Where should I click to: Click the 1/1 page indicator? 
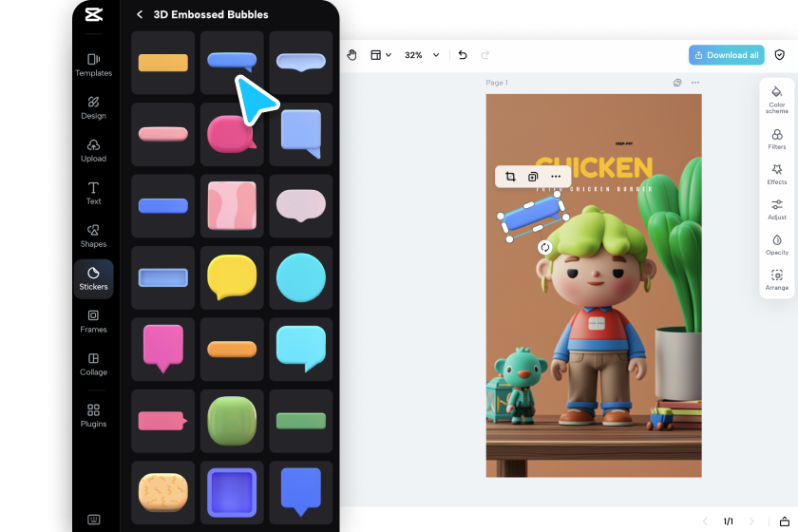coord(729,522)
